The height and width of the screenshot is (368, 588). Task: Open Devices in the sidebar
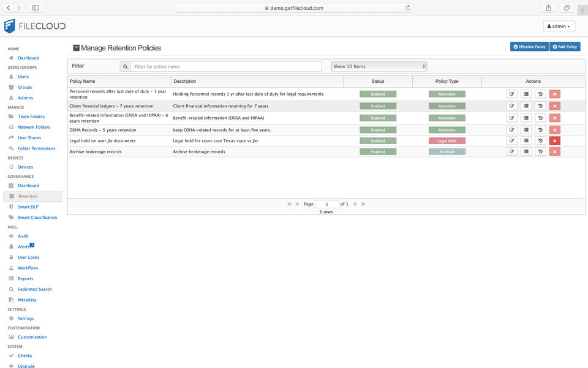pos(26,167)
